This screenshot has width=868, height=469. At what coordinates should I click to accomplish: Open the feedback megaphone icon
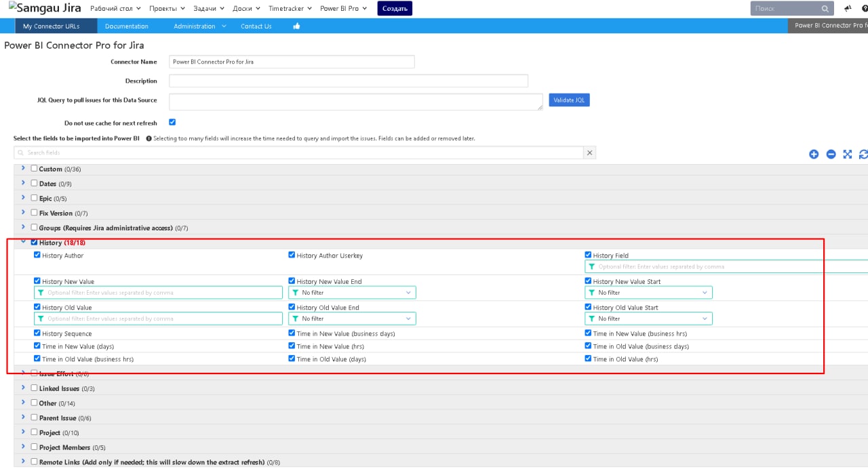[848, 9]
